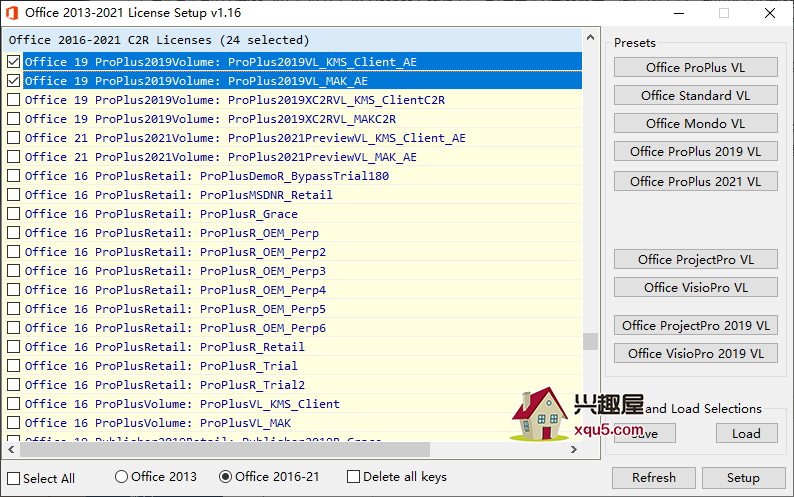The image size is (794, 497).
Task: Check ProPlusMSDNR_Retail checkbox
Action: 14,195
